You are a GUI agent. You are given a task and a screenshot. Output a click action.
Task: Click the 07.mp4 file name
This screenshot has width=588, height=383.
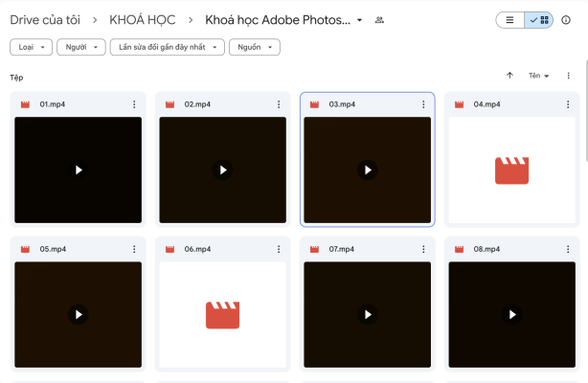click(x=342, y=249)
